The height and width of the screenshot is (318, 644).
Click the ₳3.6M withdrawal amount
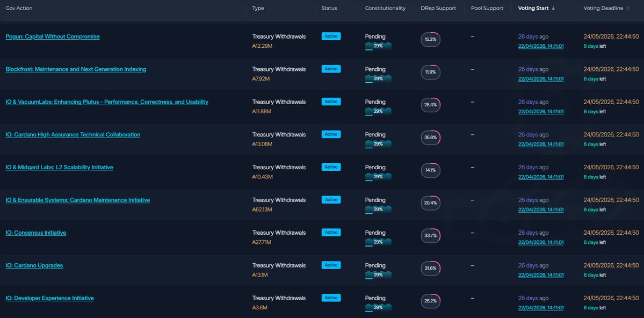tap(259, 308)
